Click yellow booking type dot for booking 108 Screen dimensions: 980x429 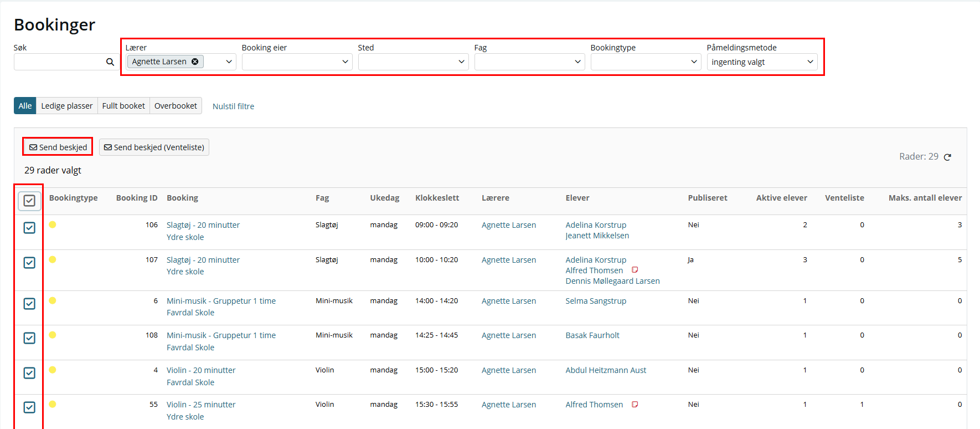53,335
